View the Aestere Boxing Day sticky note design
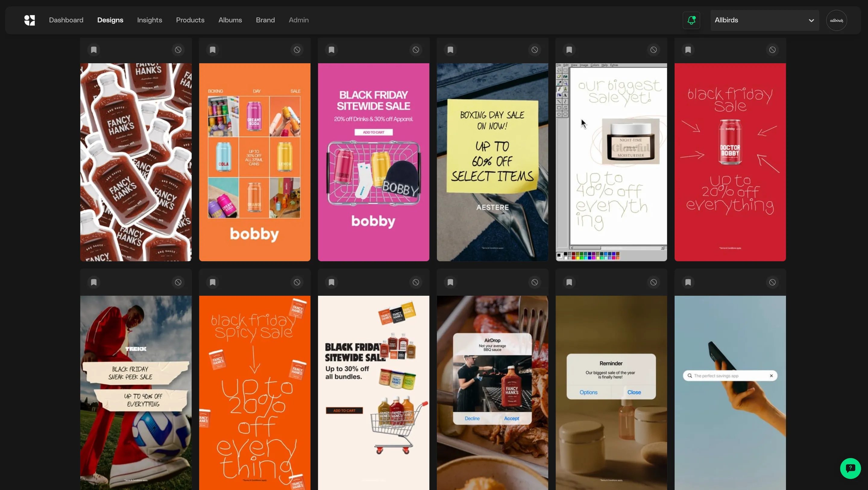This screenshot has height=490, width=868. 492,162
